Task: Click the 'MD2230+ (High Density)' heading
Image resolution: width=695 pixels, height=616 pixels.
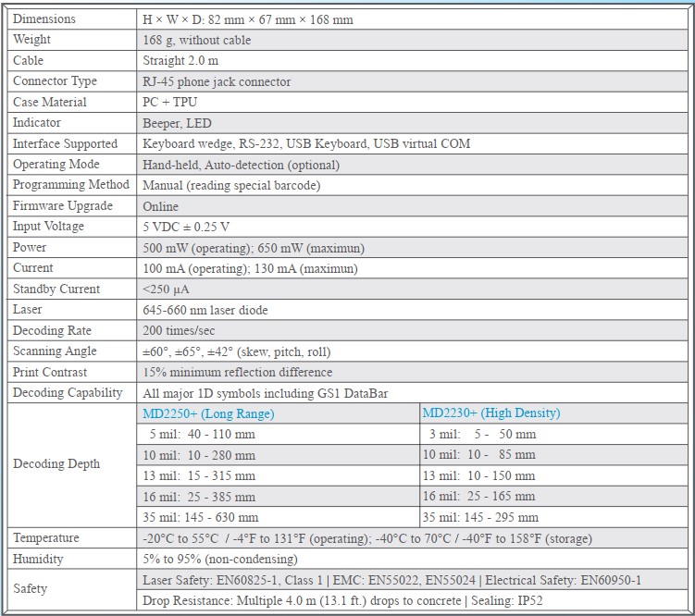Action: tap(491, 413)
